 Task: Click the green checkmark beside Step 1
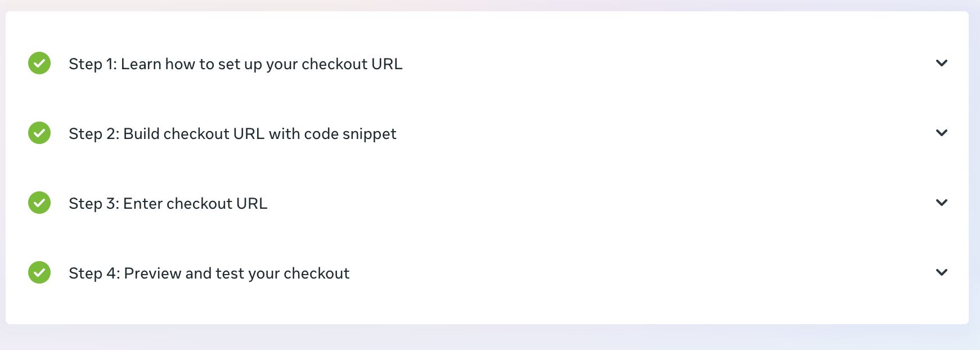[x=39, y=63]
